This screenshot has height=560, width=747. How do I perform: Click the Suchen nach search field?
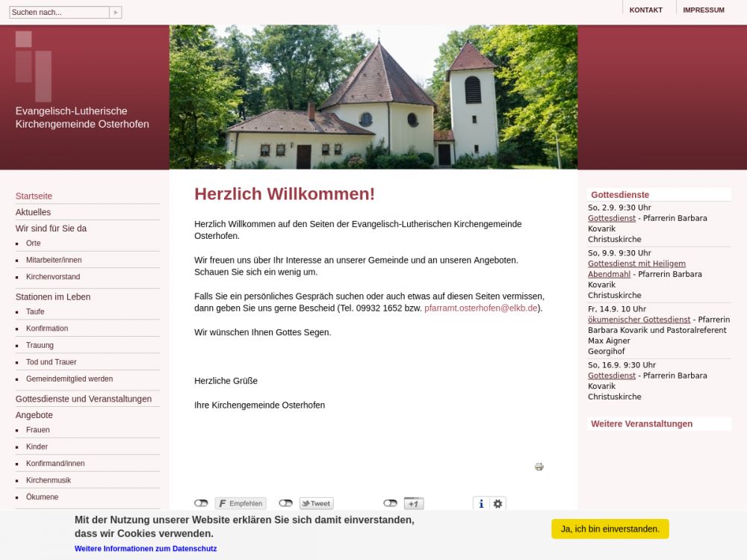[58, 13]
